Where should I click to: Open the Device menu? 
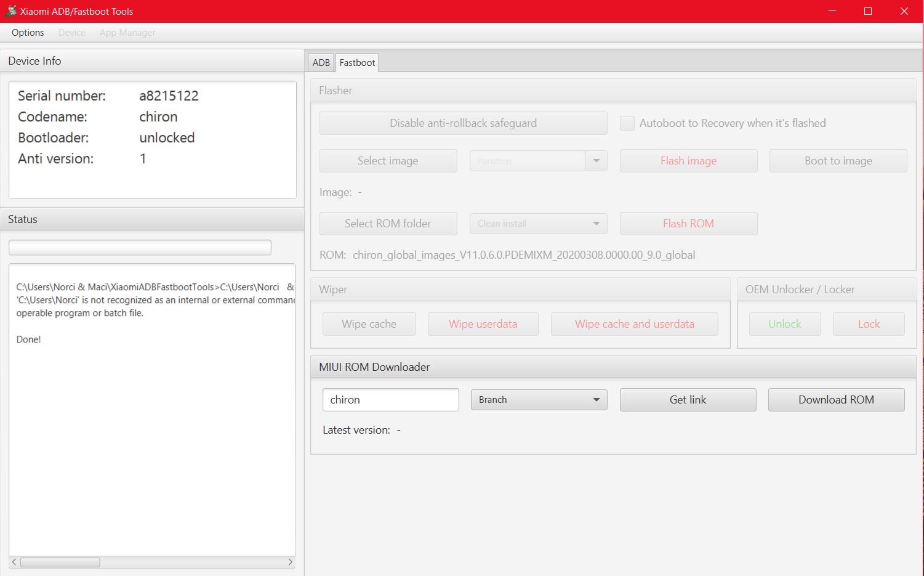coord(72,33)
